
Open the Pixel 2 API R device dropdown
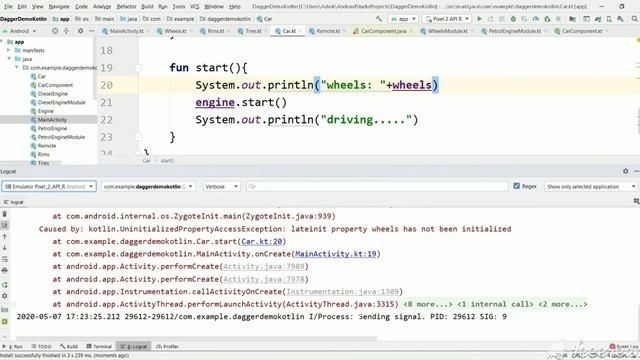pos(447,19)
